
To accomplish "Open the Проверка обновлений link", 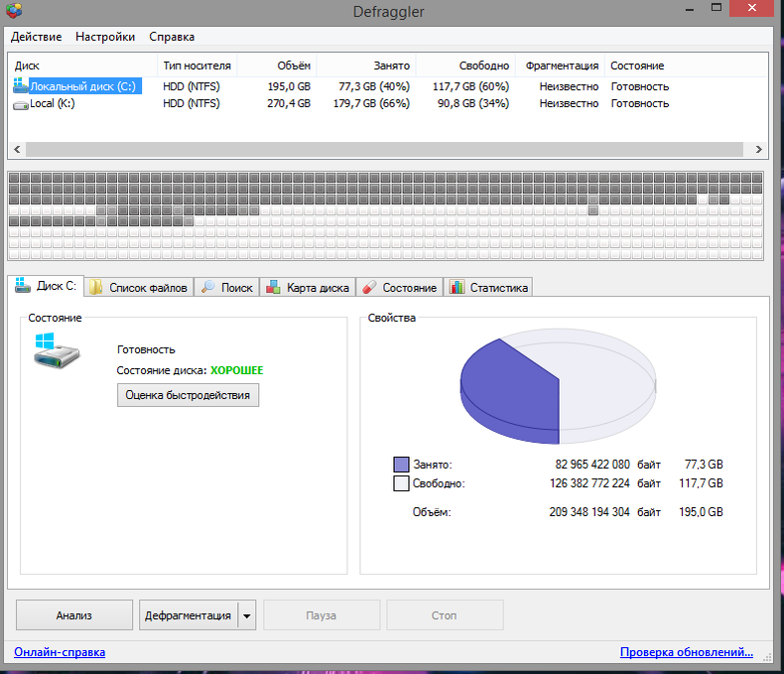I will 687,652.
